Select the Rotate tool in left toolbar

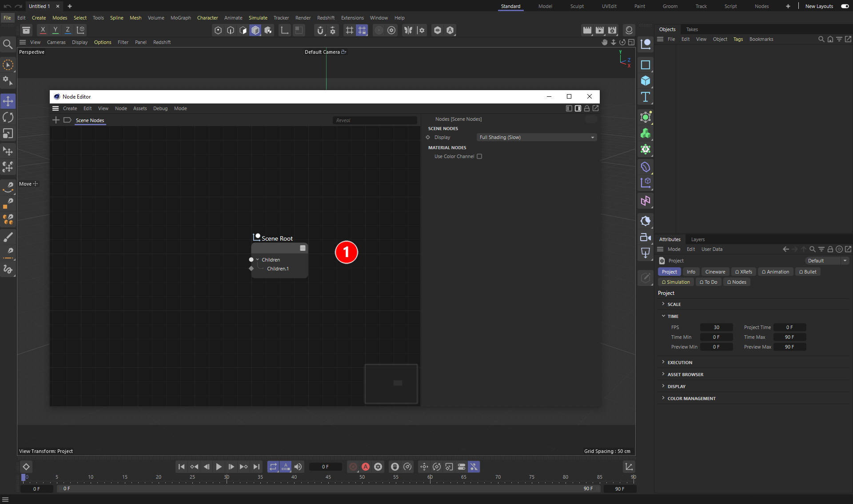[8, 117]
